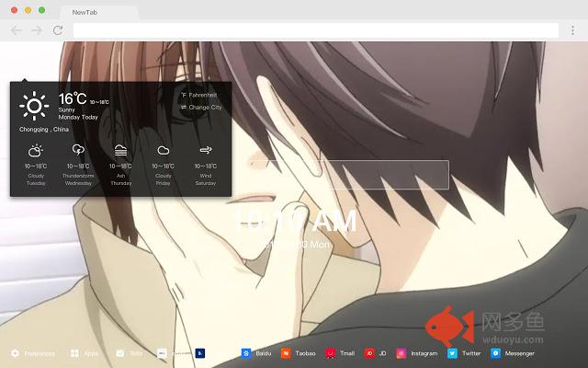Viewport: 588px width, 368px height.
Task: Click the Baidu text link
Action: 264,353
